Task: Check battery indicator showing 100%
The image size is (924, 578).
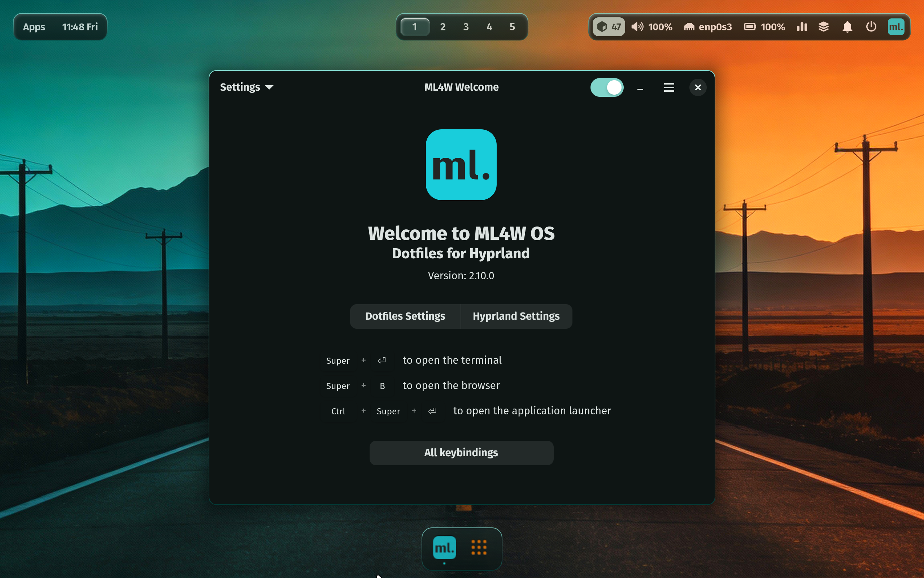Action: 764,27
